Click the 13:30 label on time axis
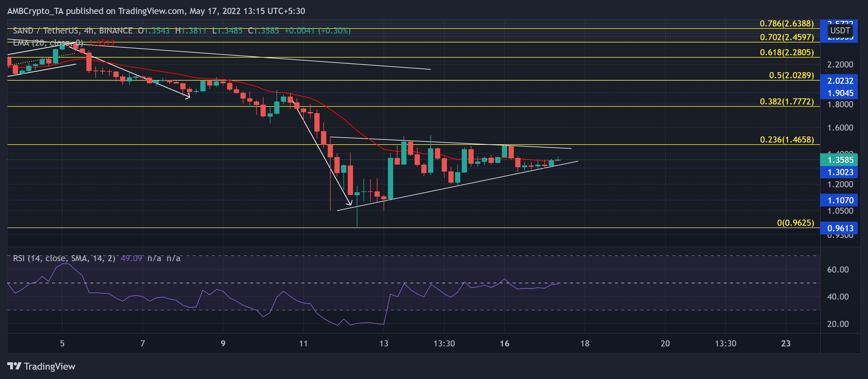868x379 pixels. click(x=445, y=344)
